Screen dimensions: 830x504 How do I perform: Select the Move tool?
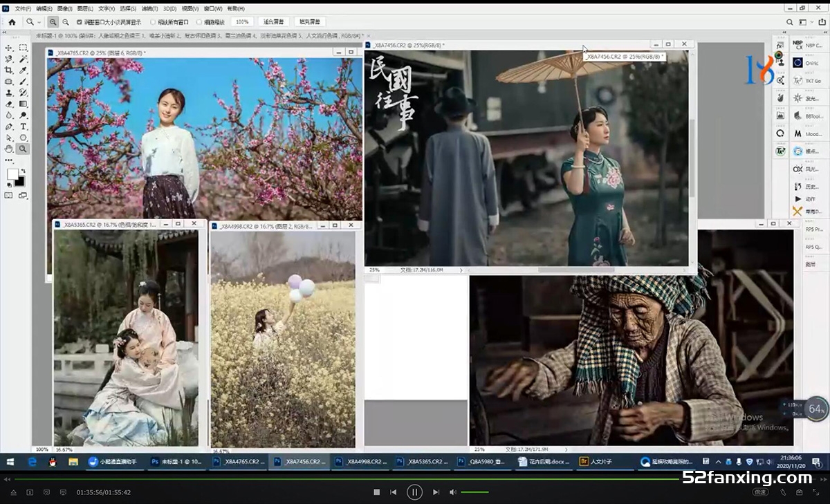tap(9, 48)
